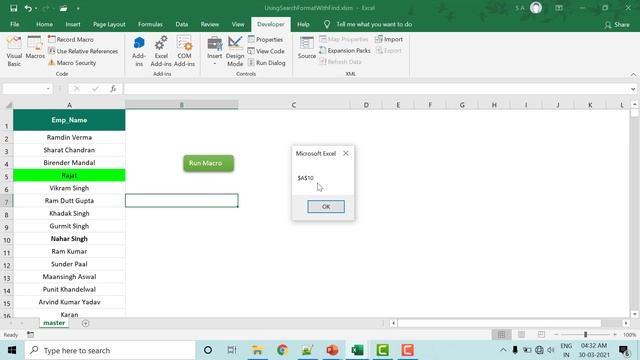Close the Microsoft Excel message box
This screenshot has height=360, width=640.
pyautogui.click(x=346, y=153)
